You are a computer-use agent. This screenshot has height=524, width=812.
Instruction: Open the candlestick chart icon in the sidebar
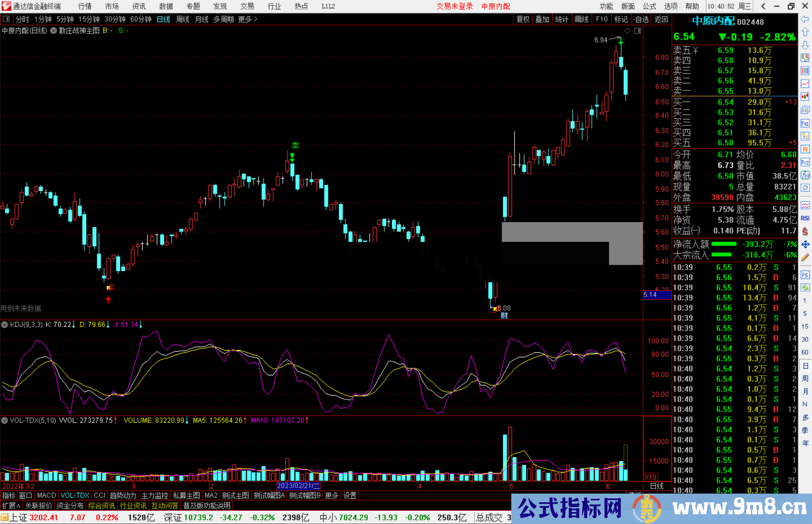pyautogui.click(x=805, y=97)
